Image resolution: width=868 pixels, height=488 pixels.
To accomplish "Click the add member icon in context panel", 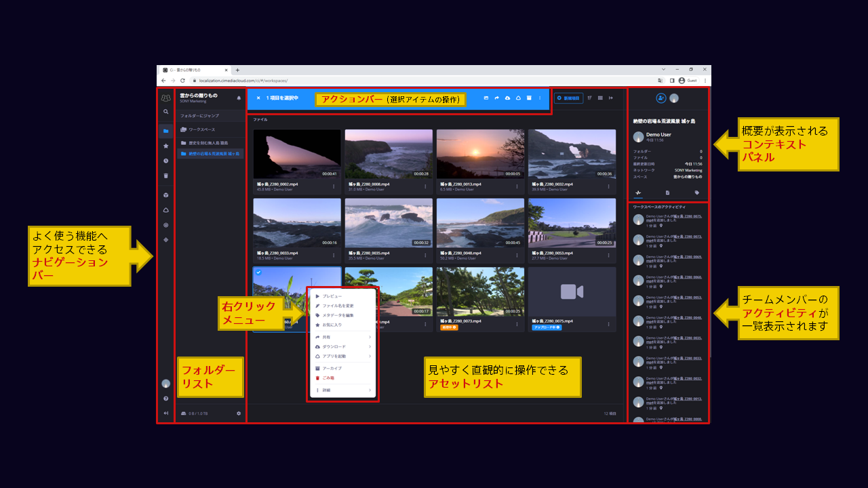I will [661, 98].
